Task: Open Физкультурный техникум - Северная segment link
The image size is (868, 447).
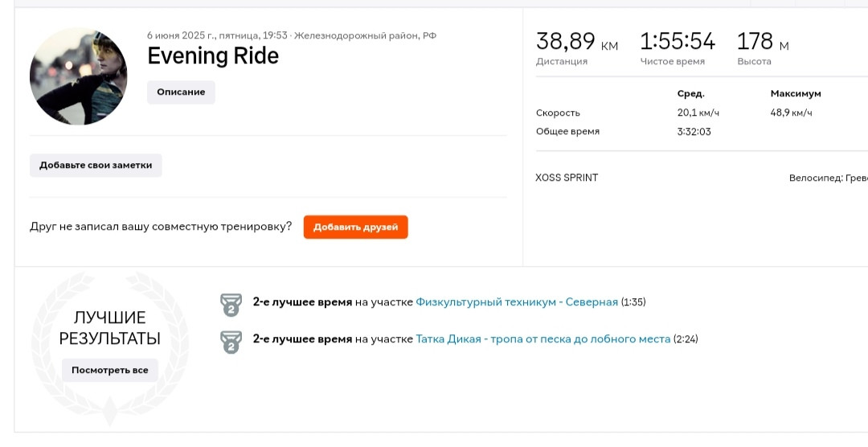Action: [517, 301]
